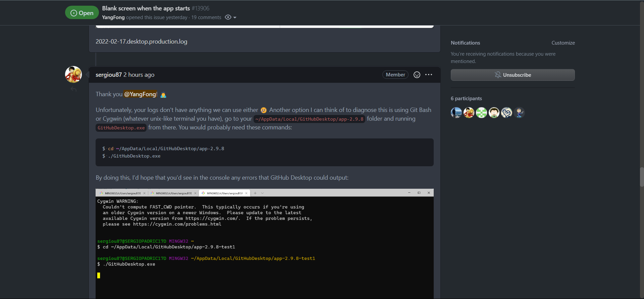Open the three-dot comment options menu
Screen dimensions: 644x299
(429, 75)
